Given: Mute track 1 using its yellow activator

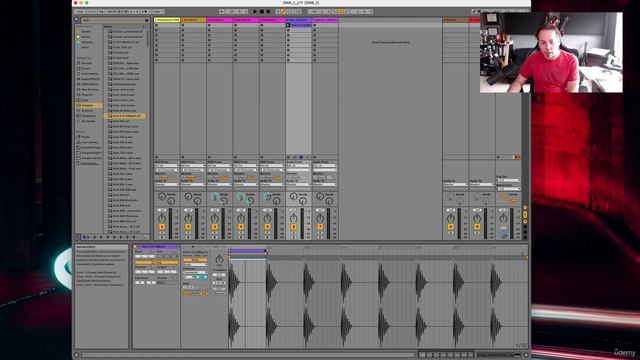Looking at the screenshot, I should point(162,227).
